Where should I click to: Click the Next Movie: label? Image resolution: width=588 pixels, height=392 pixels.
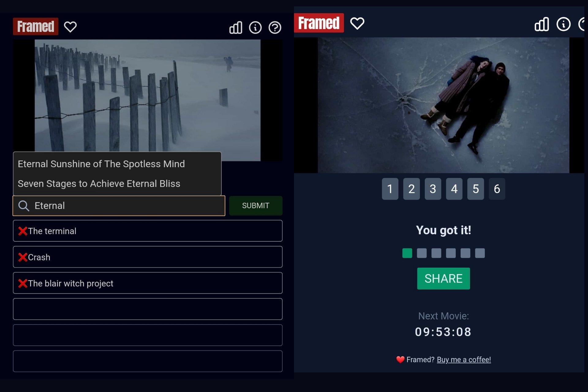coord(443,316)
